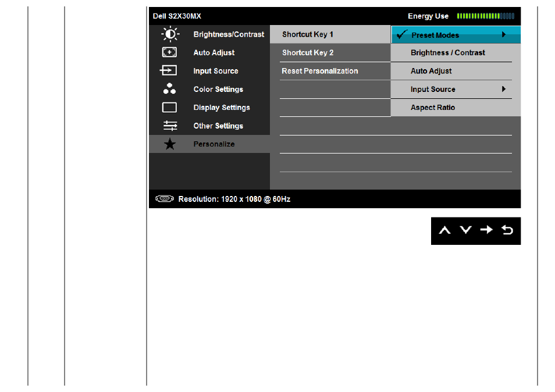Click the up arrow navigation button
This screenshot has width=555, height=392.
pos(444,230)
